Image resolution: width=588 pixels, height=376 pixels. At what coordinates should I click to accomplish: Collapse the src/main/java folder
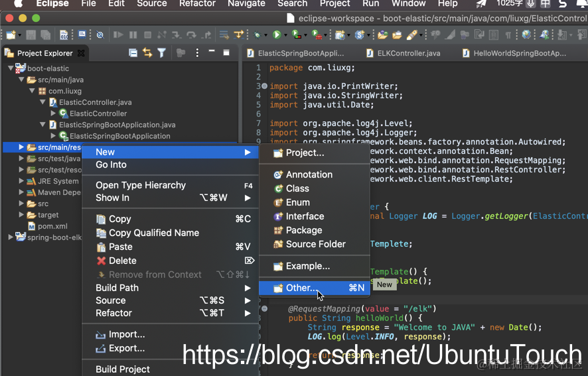coord(21,80)
